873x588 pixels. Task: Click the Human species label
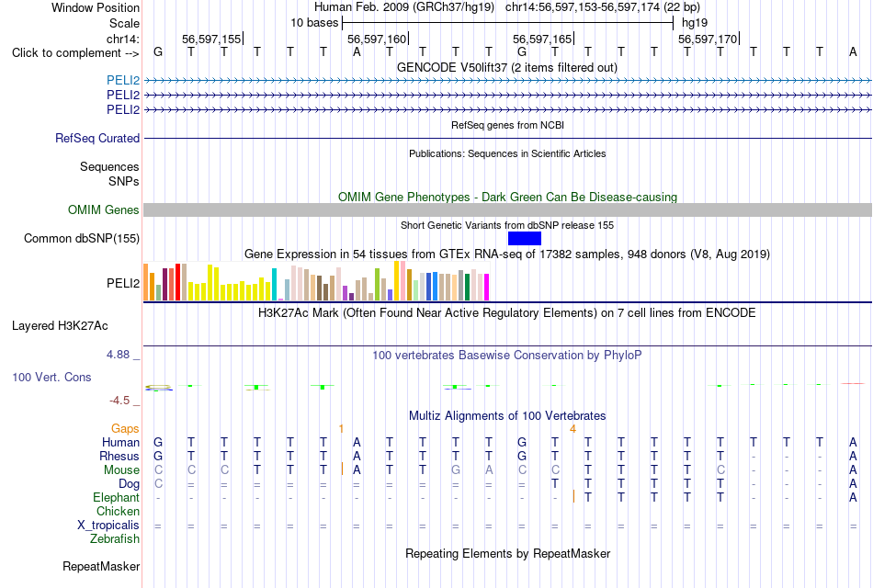tap(120, 442)
